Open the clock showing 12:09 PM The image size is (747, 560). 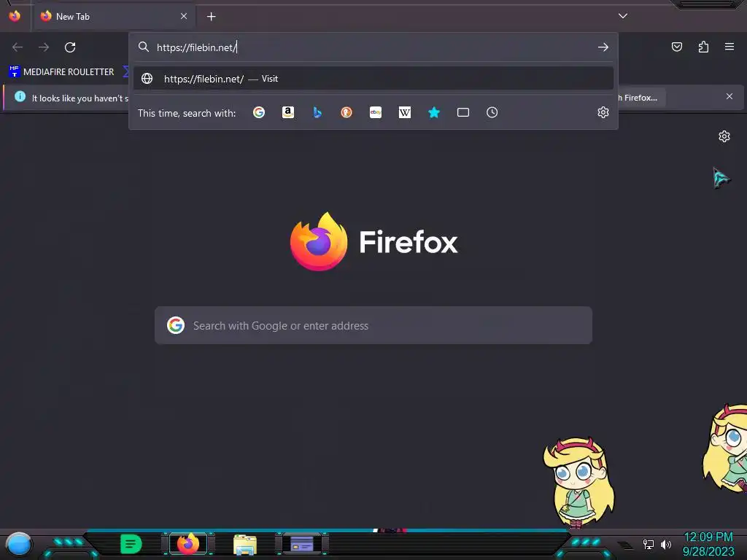708,544
